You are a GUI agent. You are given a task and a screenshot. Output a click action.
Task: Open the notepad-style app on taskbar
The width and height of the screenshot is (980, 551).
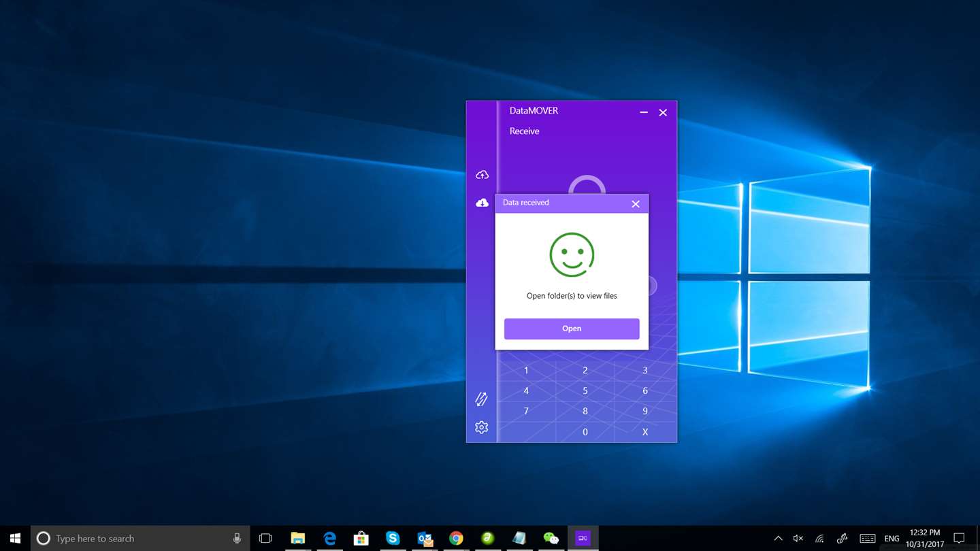coord(519,538)
